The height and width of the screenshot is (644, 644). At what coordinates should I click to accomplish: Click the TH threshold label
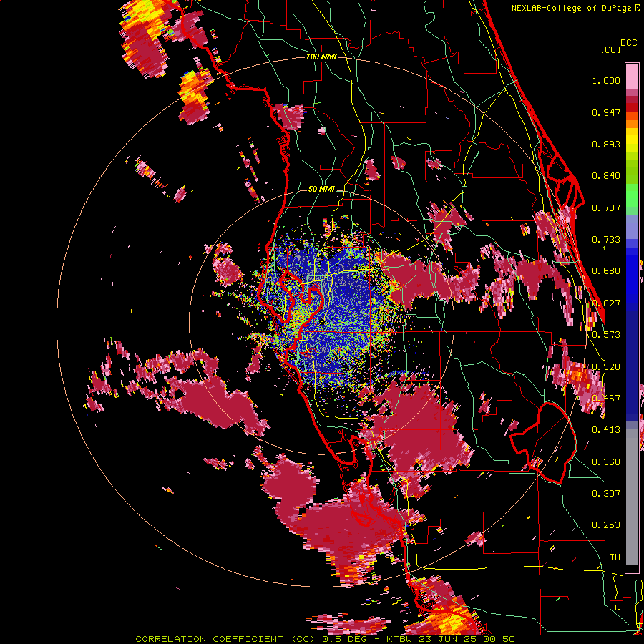(x=615, y=557)
